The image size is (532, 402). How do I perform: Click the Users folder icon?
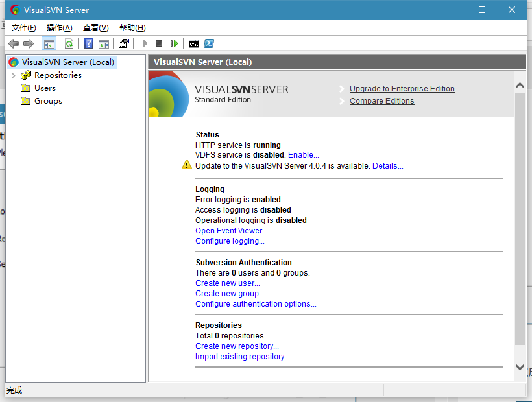point(26,88)
